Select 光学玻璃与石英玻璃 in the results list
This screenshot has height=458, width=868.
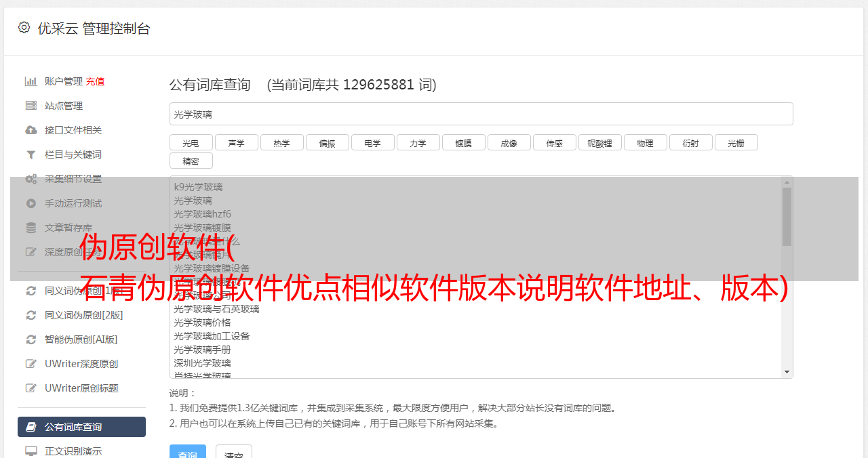point(216,309)
